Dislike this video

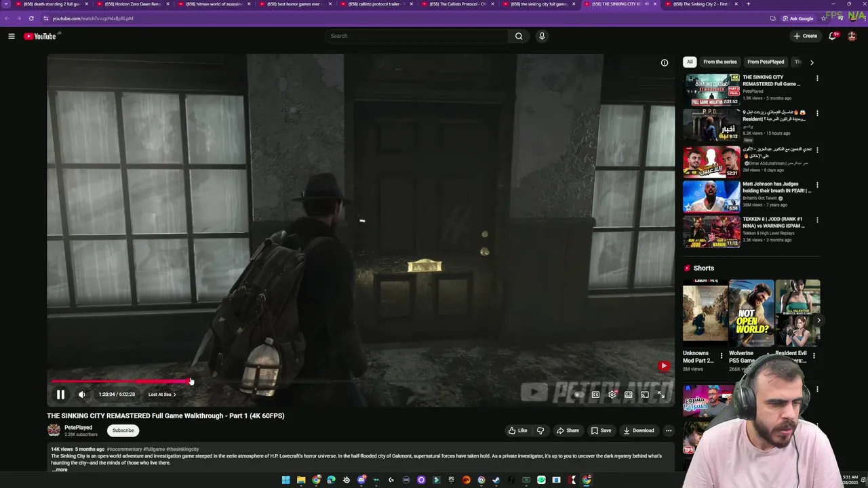(540, 430)
